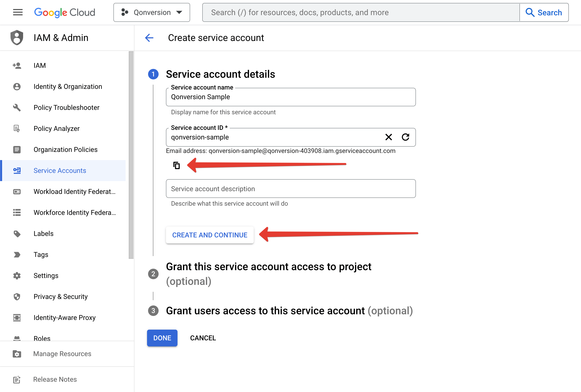581x392 pixels.
Task: Open Release Notes from the sidebar
Action: (x=55, y=379)
